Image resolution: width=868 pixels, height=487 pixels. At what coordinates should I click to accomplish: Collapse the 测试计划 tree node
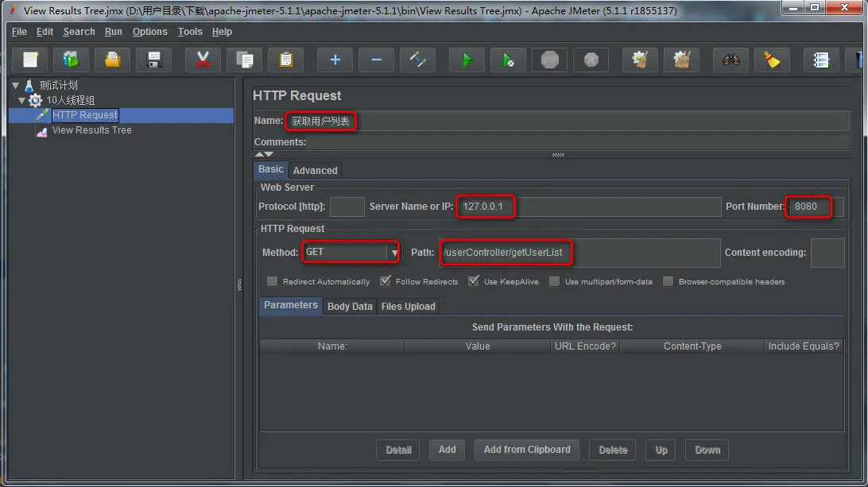16,85
